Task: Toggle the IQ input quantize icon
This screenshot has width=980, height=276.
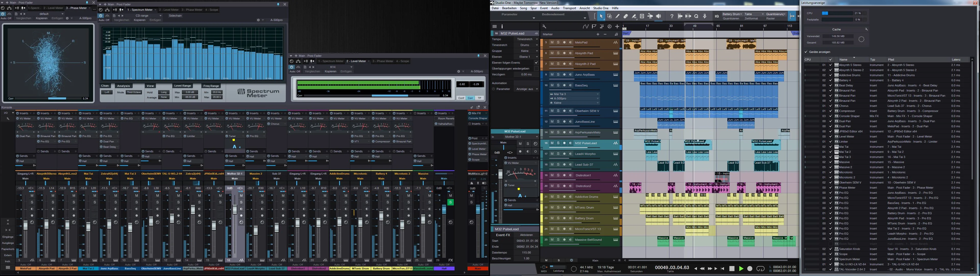Action: click(717, 16)
